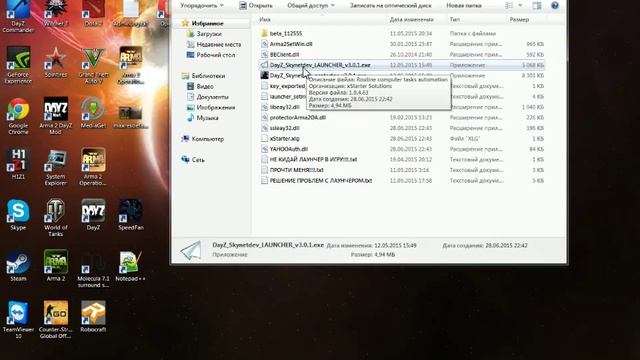Open the view options dropdown arrow

520,5
